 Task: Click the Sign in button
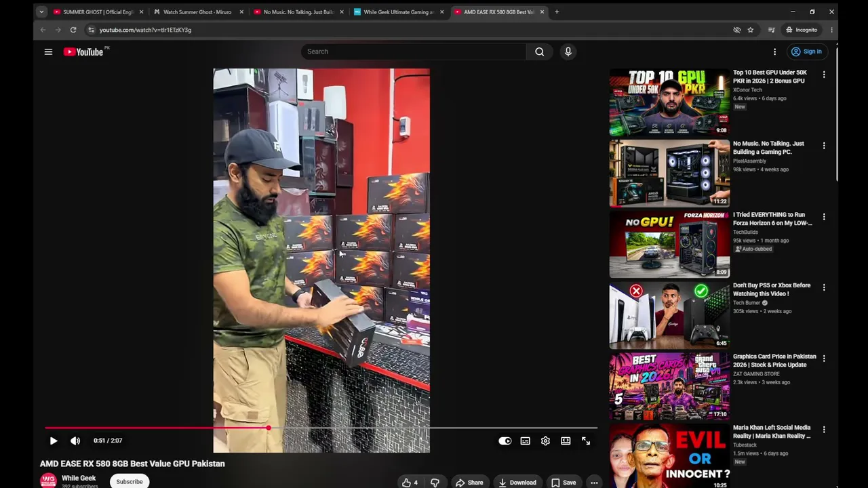click(x=806, y=52)
